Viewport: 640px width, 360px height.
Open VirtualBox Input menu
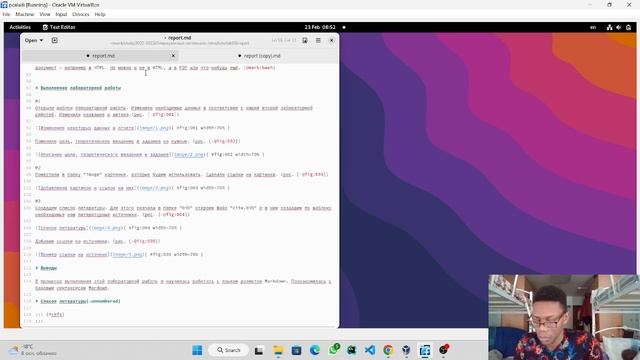61,14
